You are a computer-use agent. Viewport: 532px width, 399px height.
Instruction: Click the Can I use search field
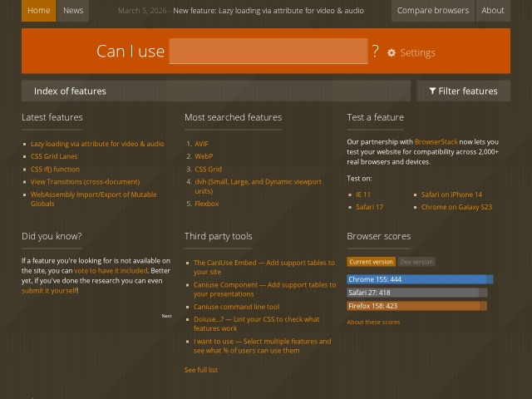(x=268, y=51)
